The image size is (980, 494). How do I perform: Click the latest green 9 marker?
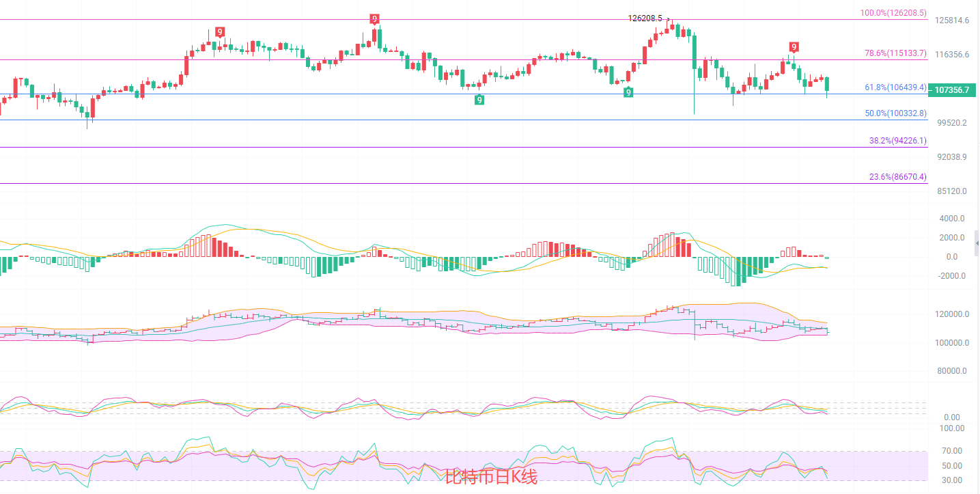click(628, 92)
